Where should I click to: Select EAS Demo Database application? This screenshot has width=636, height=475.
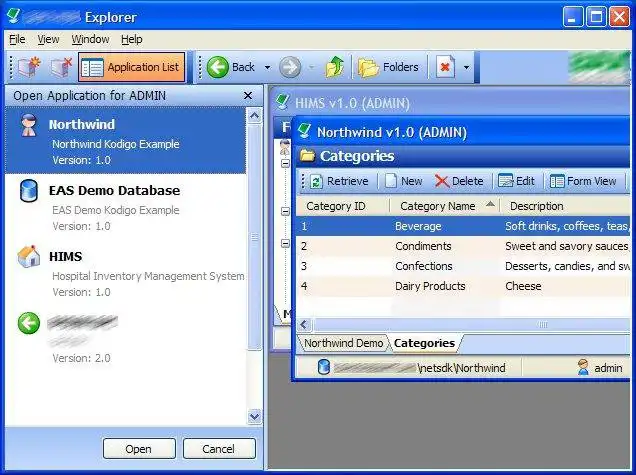[125, 207]
